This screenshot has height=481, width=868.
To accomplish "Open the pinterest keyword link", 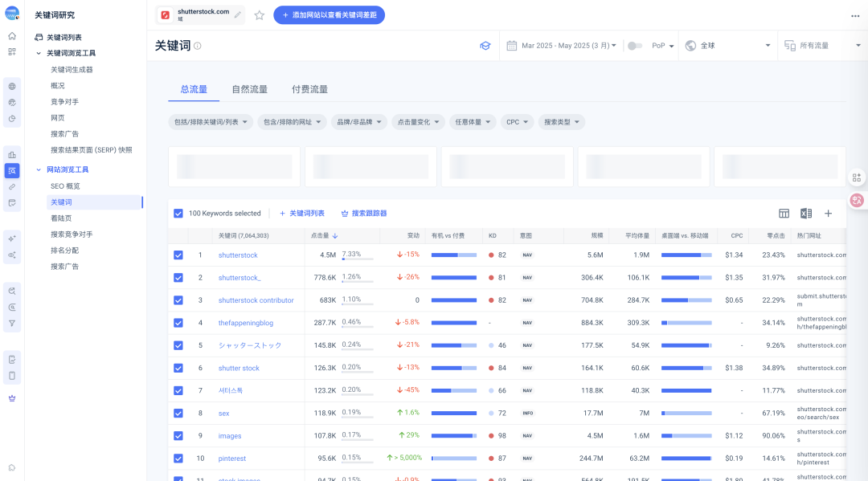I will [x=232, y=459].
